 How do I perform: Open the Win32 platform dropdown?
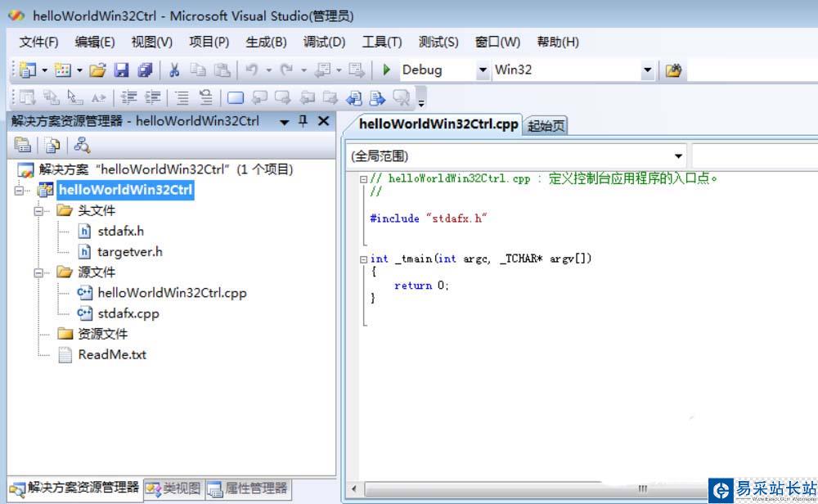pos(647,70)
